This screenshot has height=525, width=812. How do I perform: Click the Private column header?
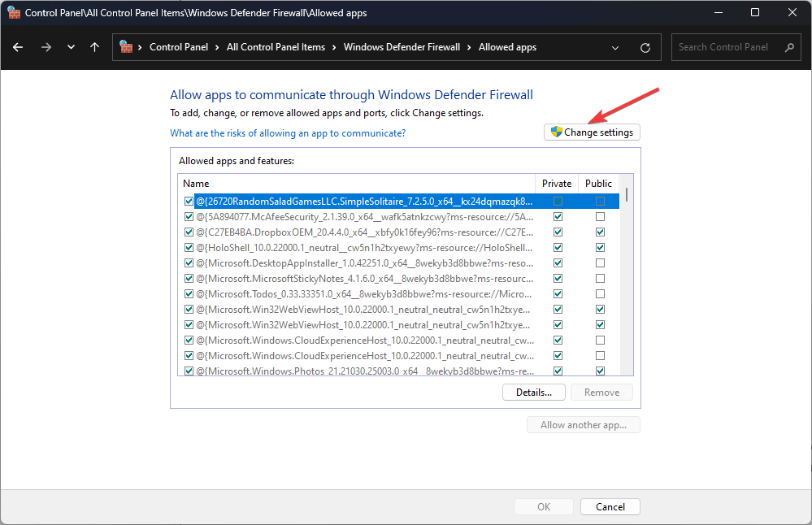click(557, 184)
